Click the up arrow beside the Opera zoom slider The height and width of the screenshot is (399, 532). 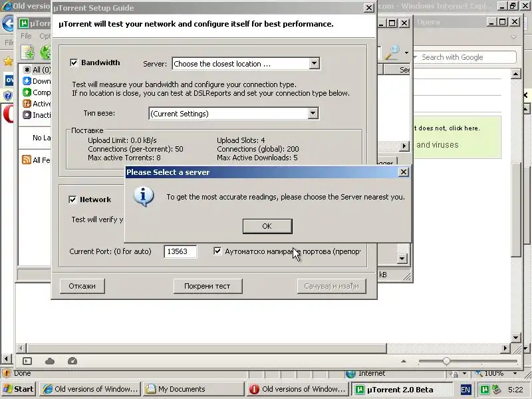coord(404,361)
